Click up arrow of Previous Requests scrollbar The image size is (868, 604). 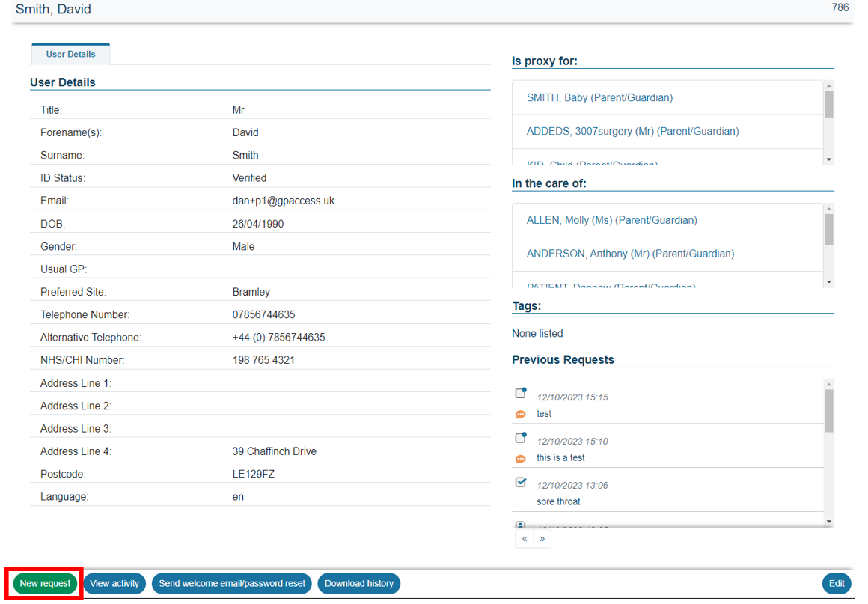tap(828, 384)
